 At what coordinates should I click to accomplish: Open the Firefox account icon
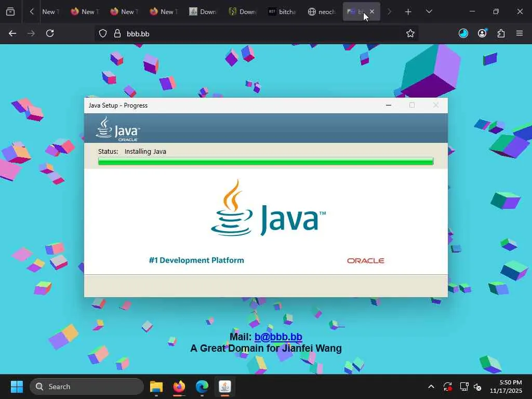click(x=482, y=33)
